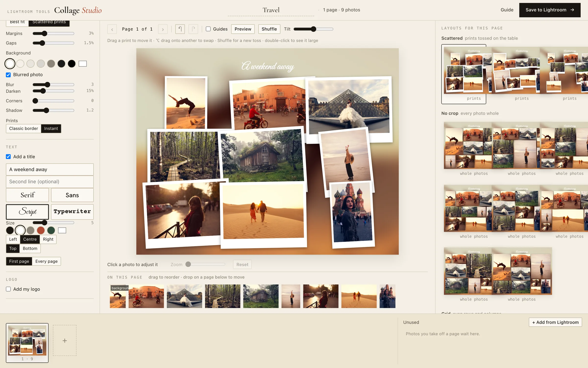Shuffle the print arrangement

pyautogui.click(x=269, y=29)
